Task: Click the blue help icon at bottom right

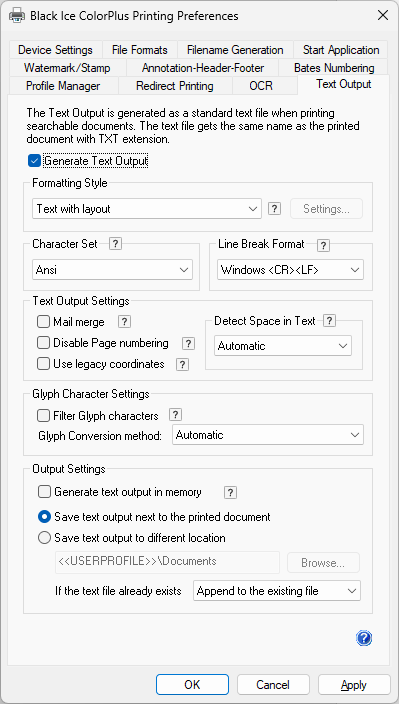Action: (x=364, y=638)
